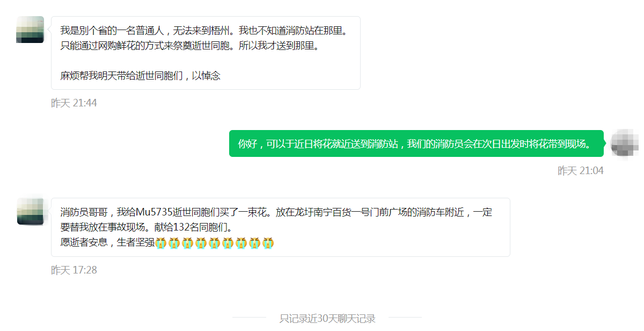Select the first crying emoji in the message

coord(161,242)
